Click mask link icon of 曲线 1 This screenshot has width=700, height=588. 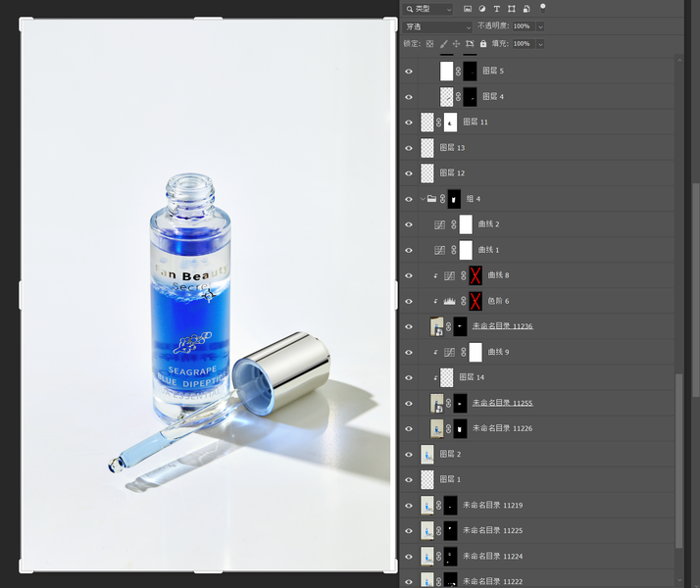[454, 250]
